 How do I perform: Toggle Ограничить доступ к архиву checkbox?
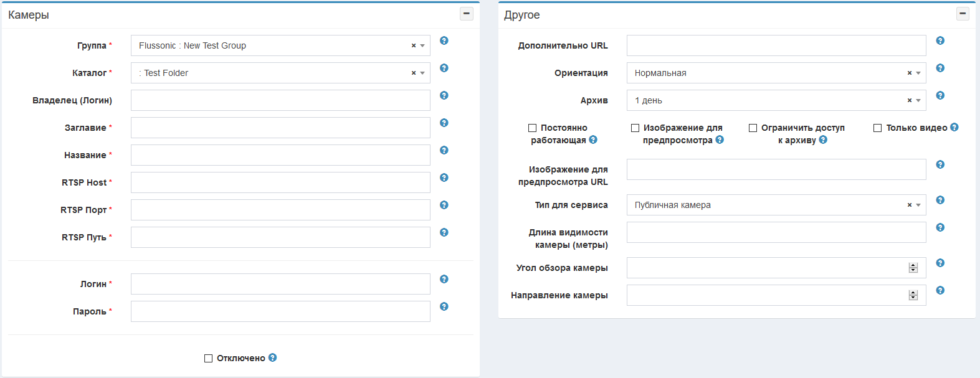click(x=753, y=128)
